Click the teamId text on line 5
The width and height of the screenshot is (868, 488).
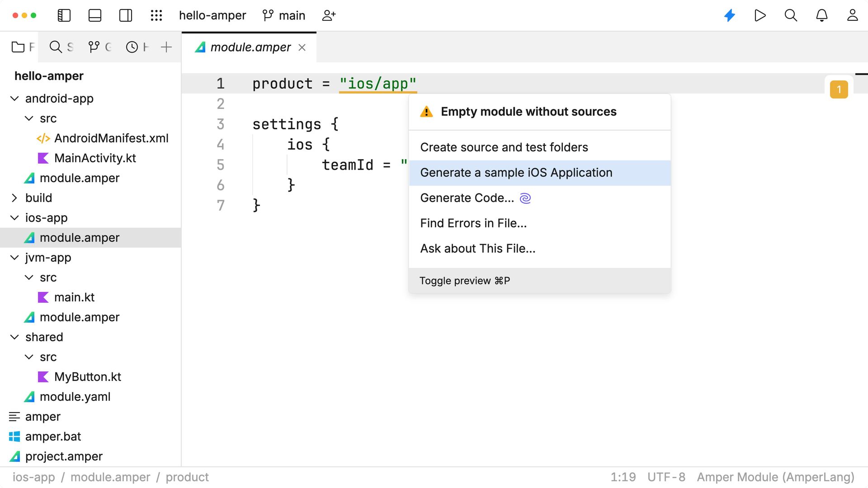pos(348,165)
